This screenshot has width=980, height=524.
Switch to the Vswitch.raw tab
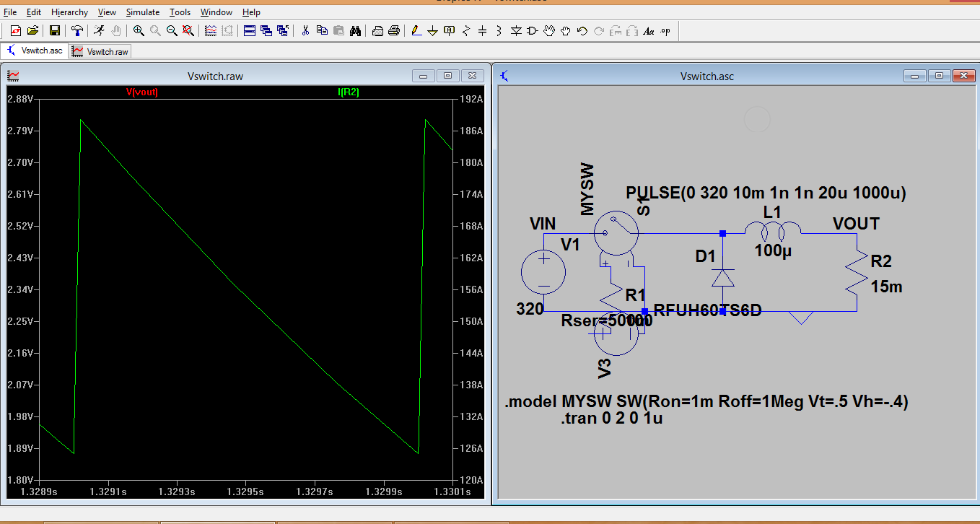(x=100, y=52)
